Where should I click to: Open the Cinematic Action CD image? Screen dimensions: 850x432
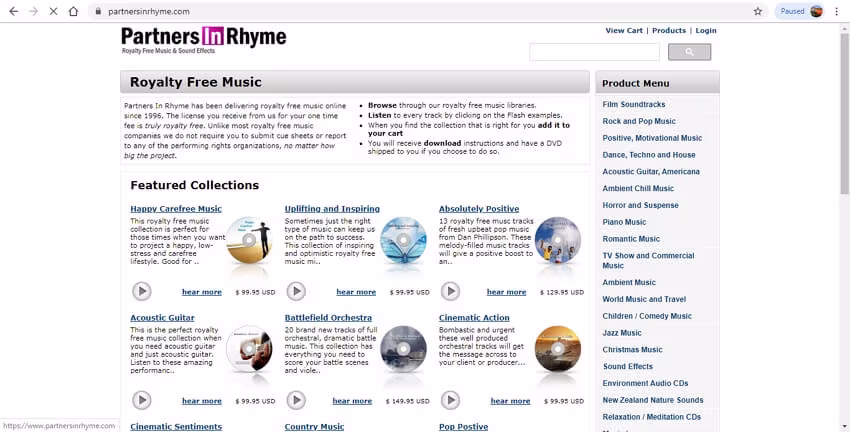click(557, 349)
